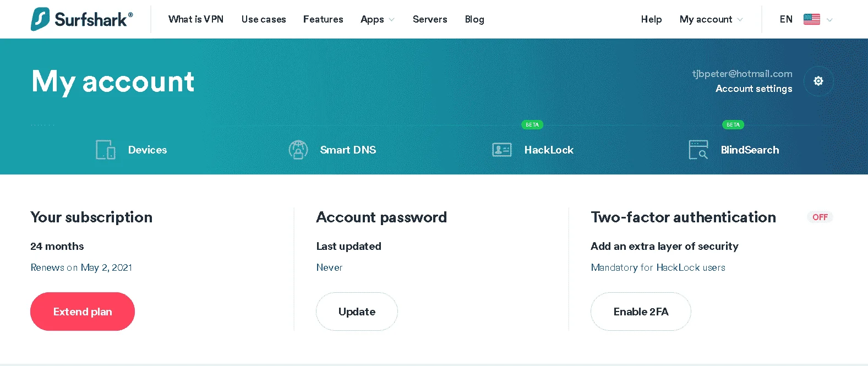Click the Enable 2FA button
Image resolution: width=868 pixels, height=366 pixels.
641,312
